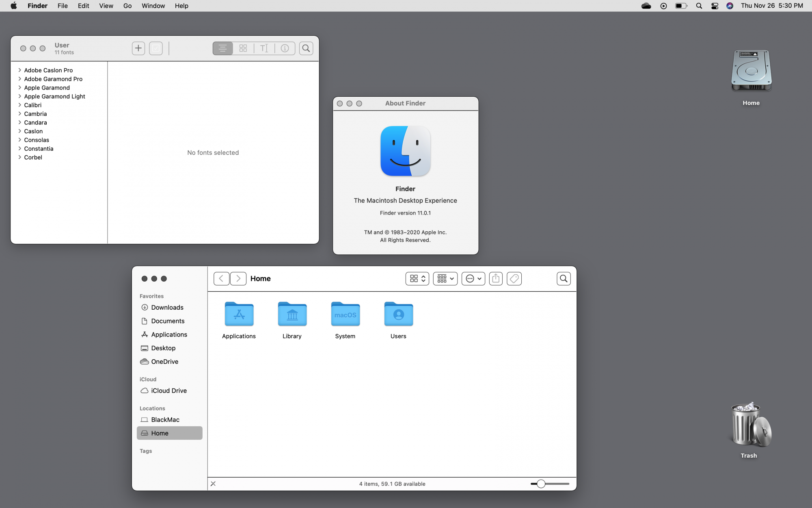Open the group-by options dropdown
The image size is (812, 508).
click(x=445, y=278)
